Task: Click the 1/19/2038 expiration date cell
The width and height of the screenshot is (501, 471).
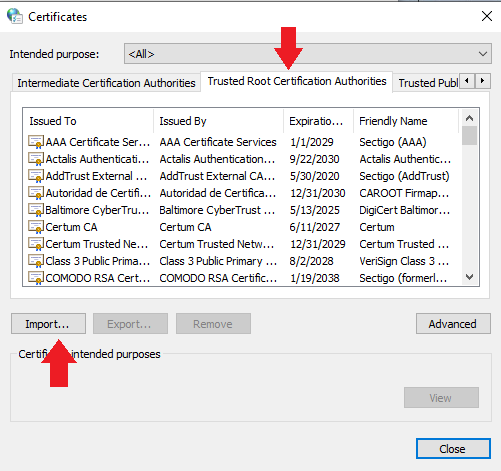Action: [315, 278]
